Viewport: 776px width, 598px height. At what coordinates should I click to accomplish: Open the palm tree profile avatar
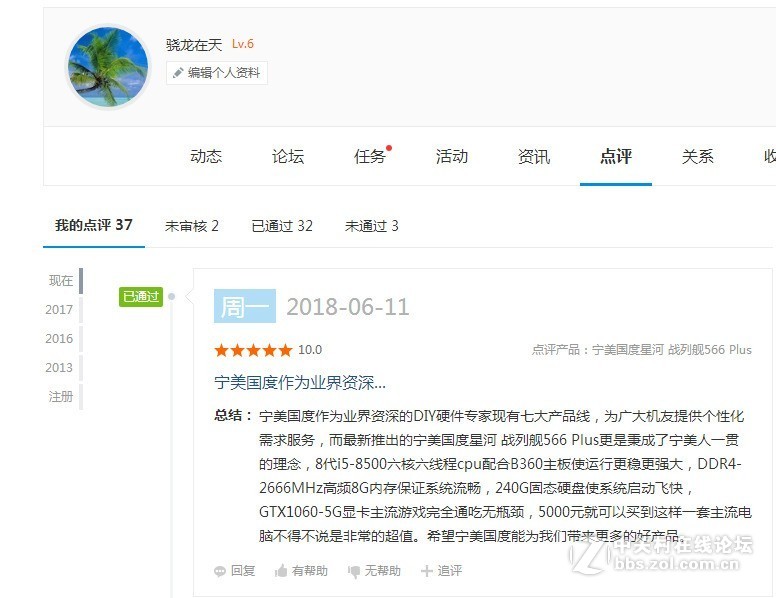(x=108, y=67)
